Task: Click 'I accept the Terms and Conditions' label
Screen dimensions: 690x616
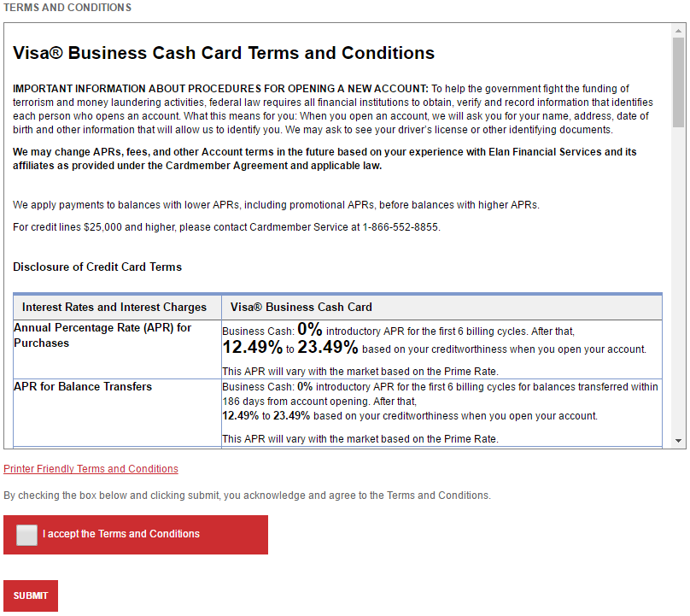Action: click(x=121, y=534)
